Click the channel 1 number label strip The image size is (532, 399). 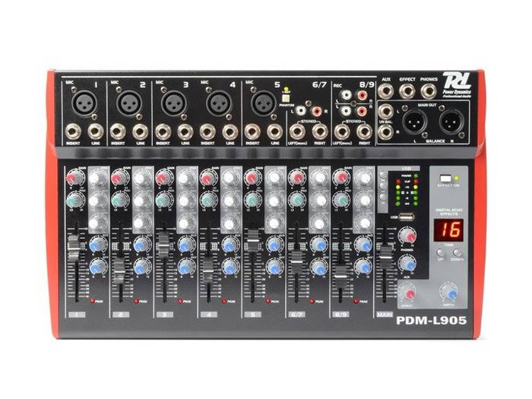point(76,315)
